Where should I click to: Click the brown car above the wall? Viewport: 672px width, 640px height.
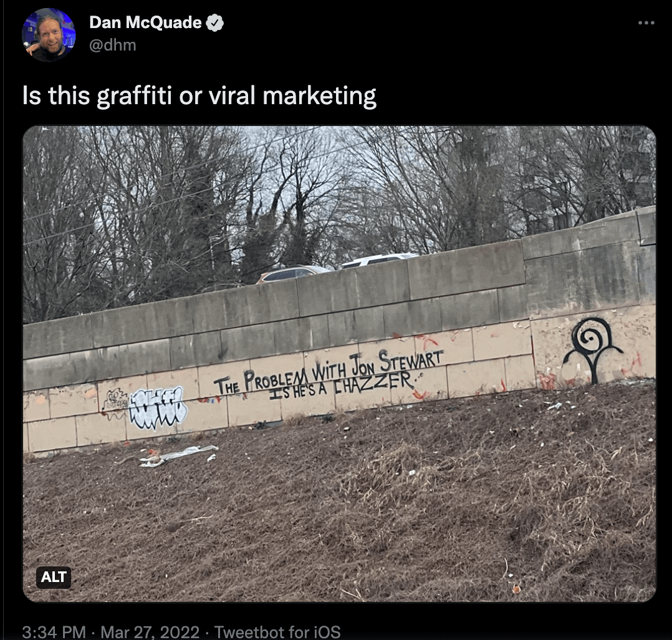tap(292, 274)
